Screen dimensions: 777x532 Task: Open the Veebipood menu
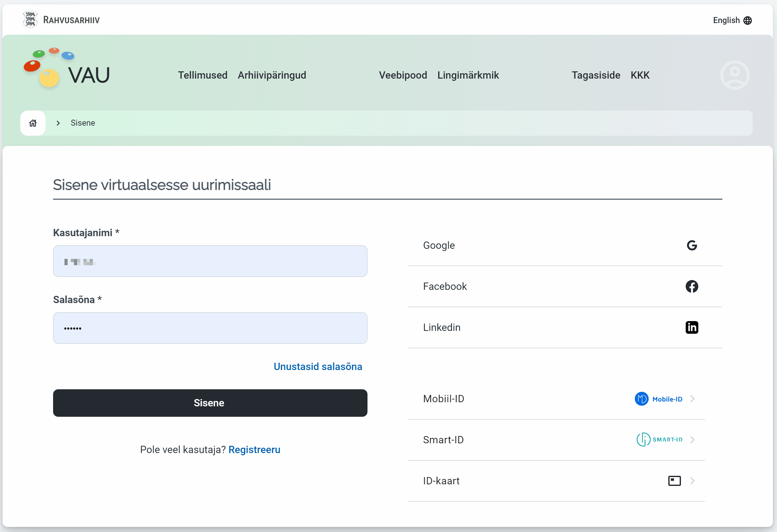403,75
